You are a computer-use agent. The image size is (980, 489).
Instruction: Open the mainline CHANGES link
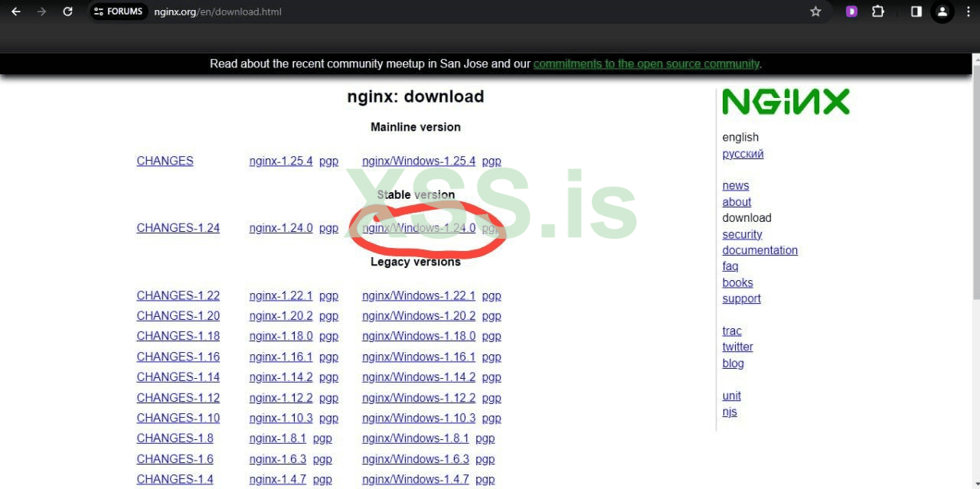(x=165, y=161)
